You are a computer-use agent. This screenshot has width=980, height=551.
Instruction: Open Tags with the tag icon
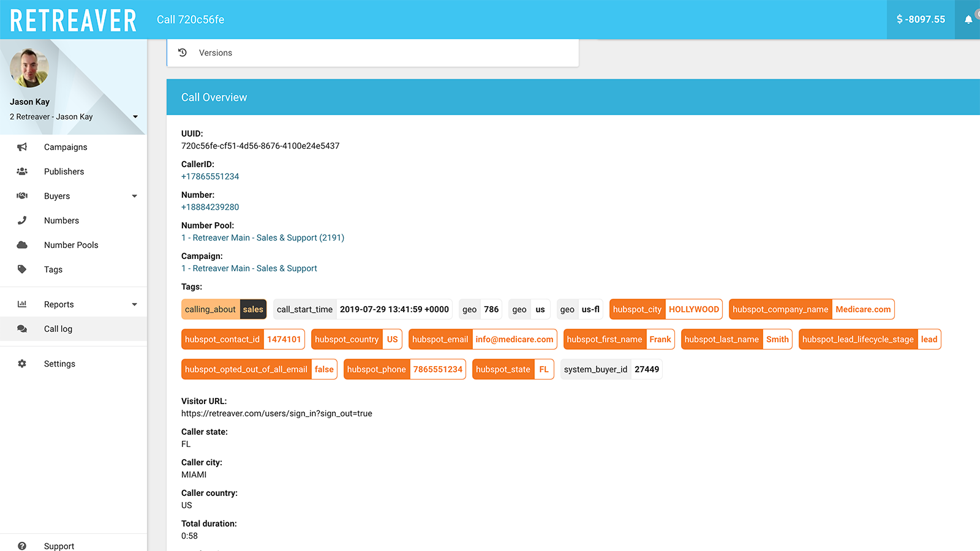click(x=21, y=269)
